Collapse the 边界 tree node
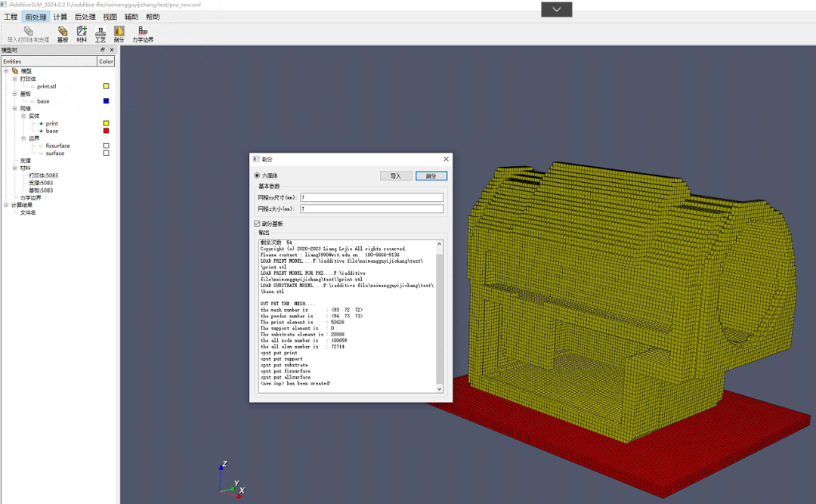Image resolution: width=816 pixels, height=504 pixels. [x=23, y=138]
